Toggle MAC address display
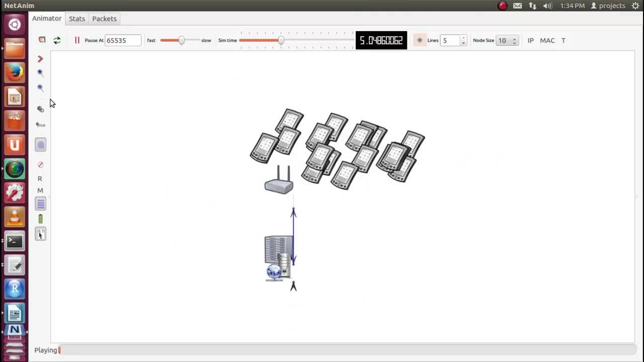The width and height of the screenshot is (644, 362). click(x=547, y=40)
